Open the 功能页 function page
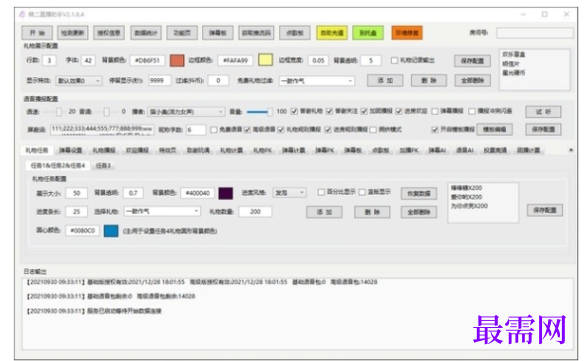 (182, 33)
